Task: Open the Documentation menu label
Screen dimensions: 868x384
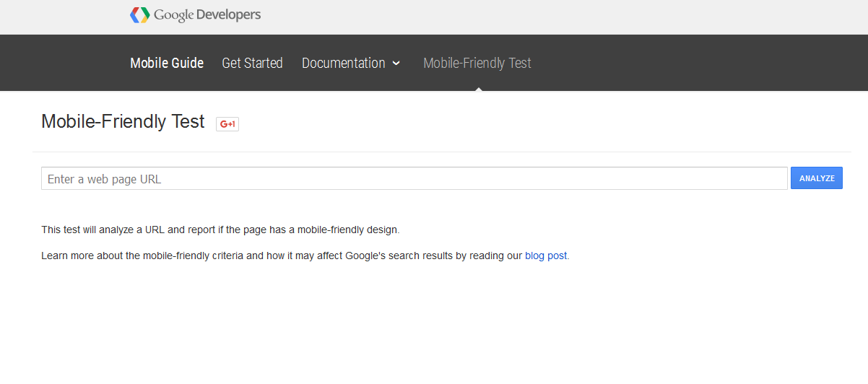Action: (x=344, y=64)
